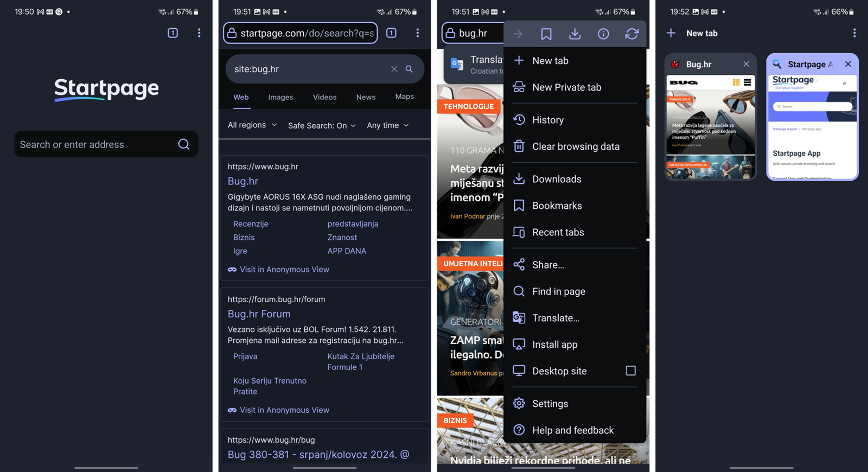
Task: Open Bookmarks from the menu
Action: 575,206
